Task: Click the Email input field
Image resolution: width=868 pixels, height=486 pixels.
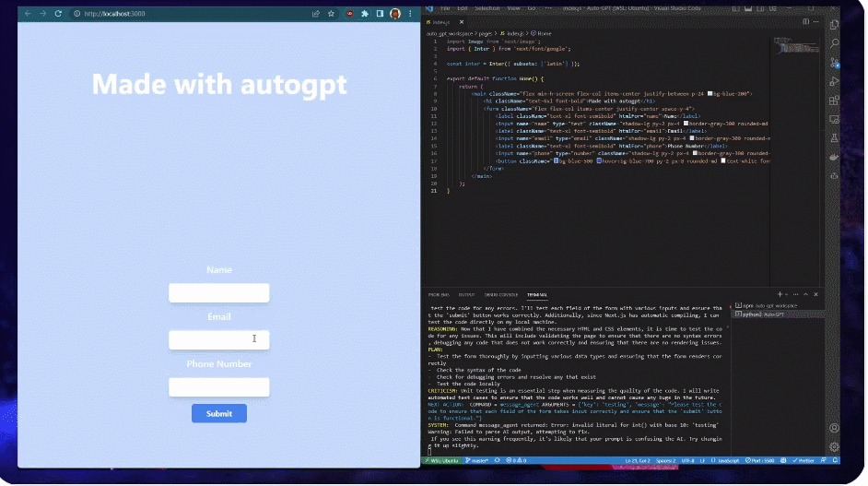Action: (x=219, y=339)
